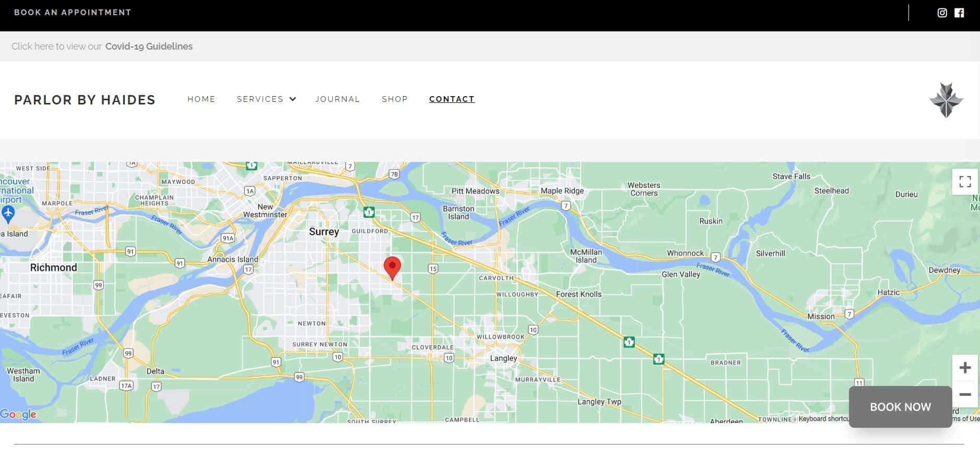Screen dimensions: 980x456
Task: Click the Facebook icon in header
Action: 959,13
